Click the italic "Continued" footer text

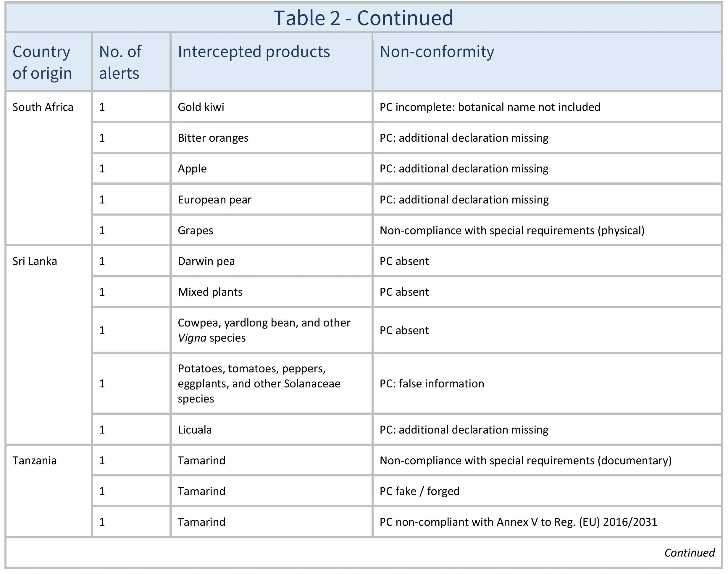click(689, 553)
